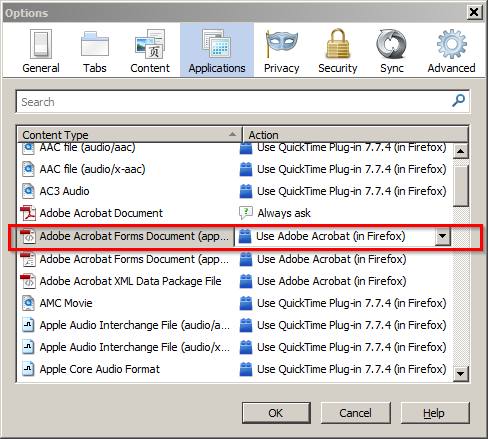The width and height of the screenshot is (488, 439).
Task: Click the search magnifier icon
Action: 459,100
